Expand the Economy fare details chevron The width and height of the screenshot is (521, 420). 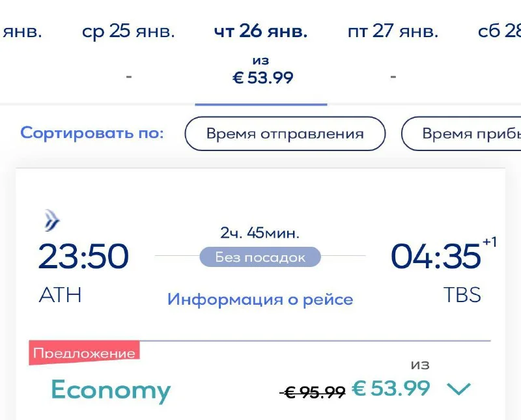click(x=460, y=389)
